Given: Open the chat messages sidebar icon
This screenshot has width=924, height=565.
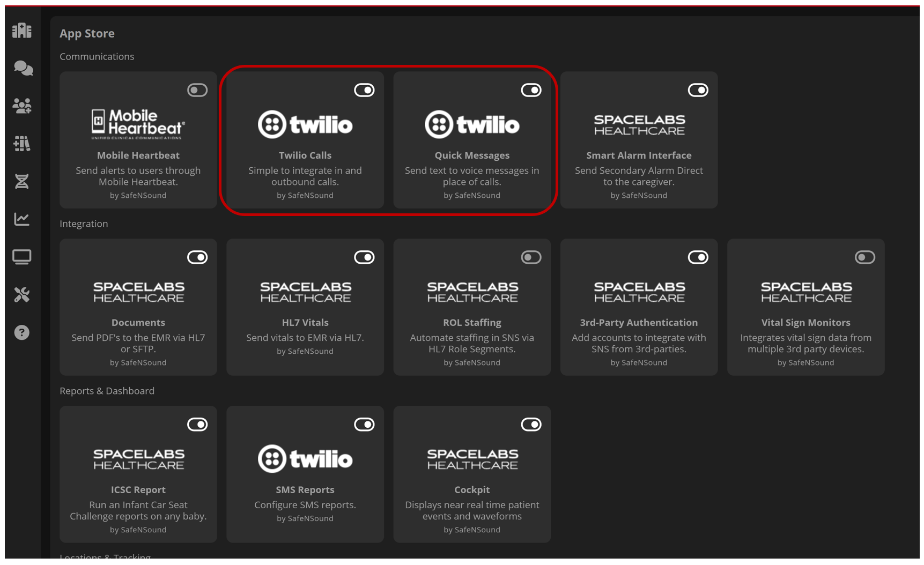Looking at the screenshot, I should click(23, 68).
